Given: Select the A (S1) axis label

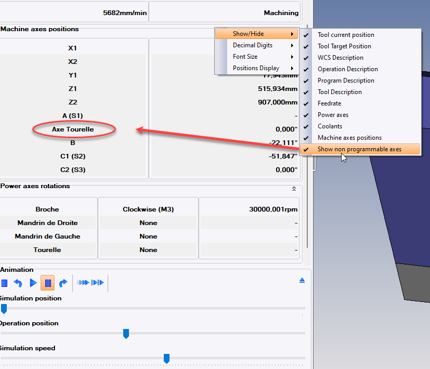Looking at the screenshot, I should tap(73, 116).
